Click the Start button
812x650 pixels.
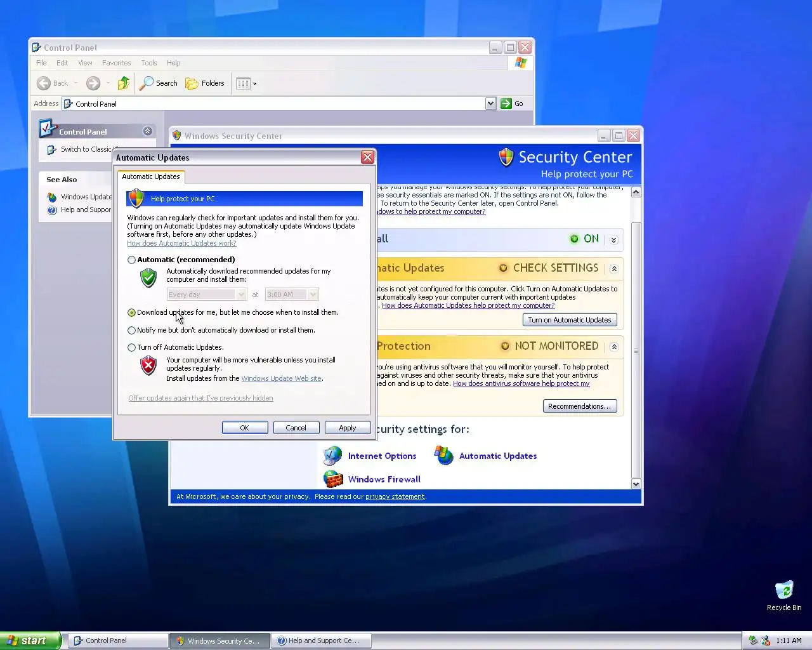click(30, 640)
